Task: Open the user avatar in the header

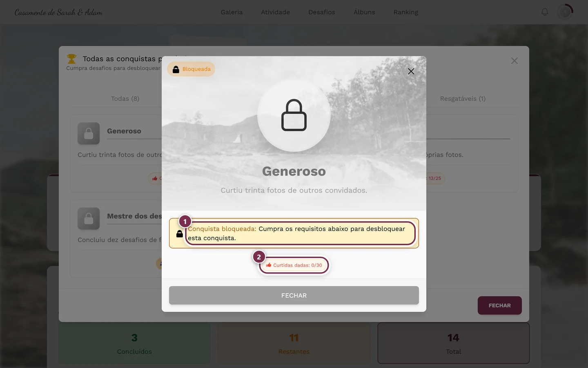Action: coord(565,12)
